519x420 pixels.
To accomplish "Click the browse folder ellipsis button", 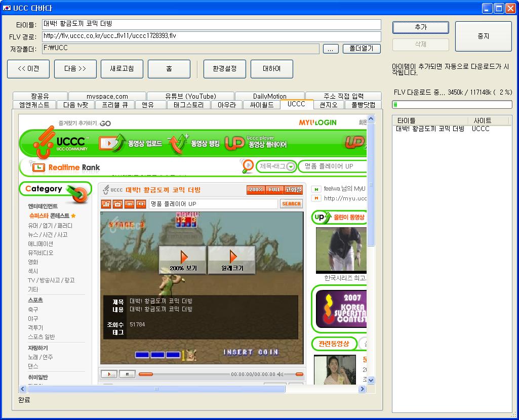I will pos(330,49).
